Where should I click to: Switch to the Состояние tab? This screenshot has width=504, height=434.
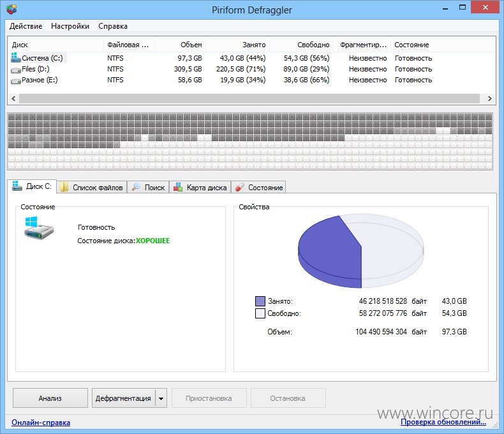point(258,187)
